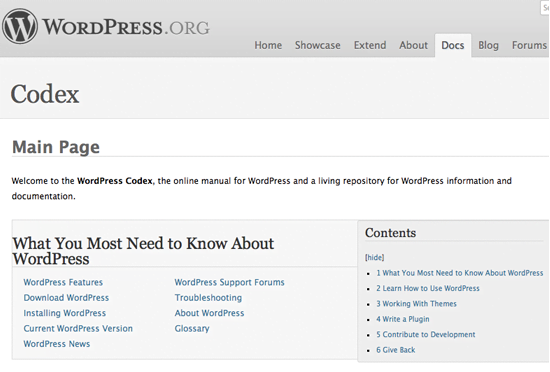Screen dimensions: 550x372
Task: Jump to 4 Write a Plugin
Action: pyautogui.click(x=403, y=319)
